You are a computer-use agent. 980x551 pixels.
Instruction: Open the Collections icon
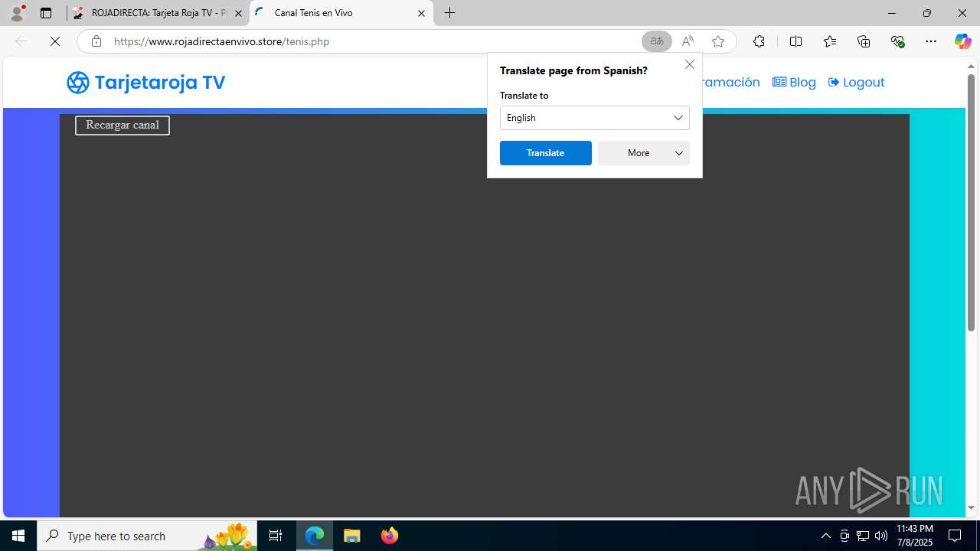click(864, 41)
